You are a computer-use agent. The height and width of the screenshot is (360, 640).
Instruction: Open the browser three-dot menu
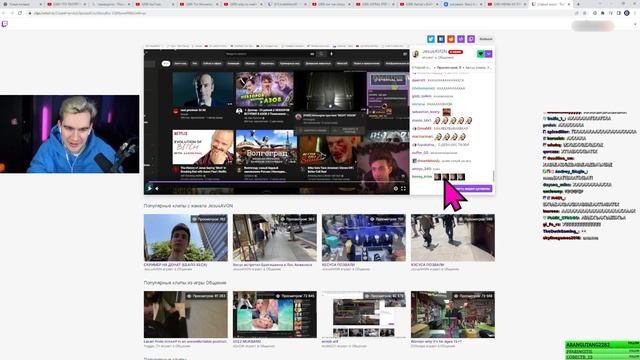pos(635,13)
